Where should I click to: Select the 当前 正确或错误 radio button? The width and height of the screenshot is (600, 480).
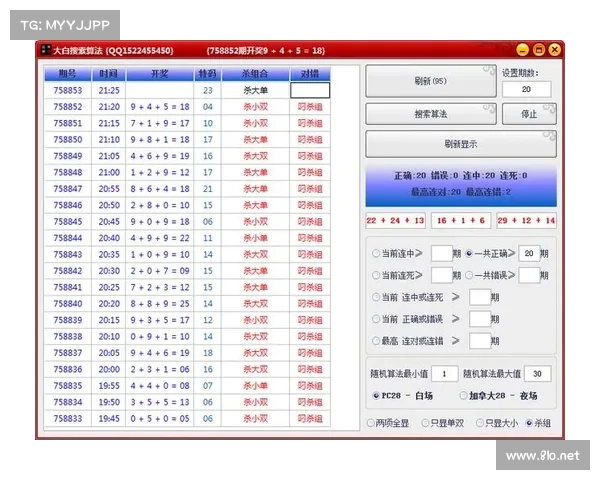[x=376, y=319]
